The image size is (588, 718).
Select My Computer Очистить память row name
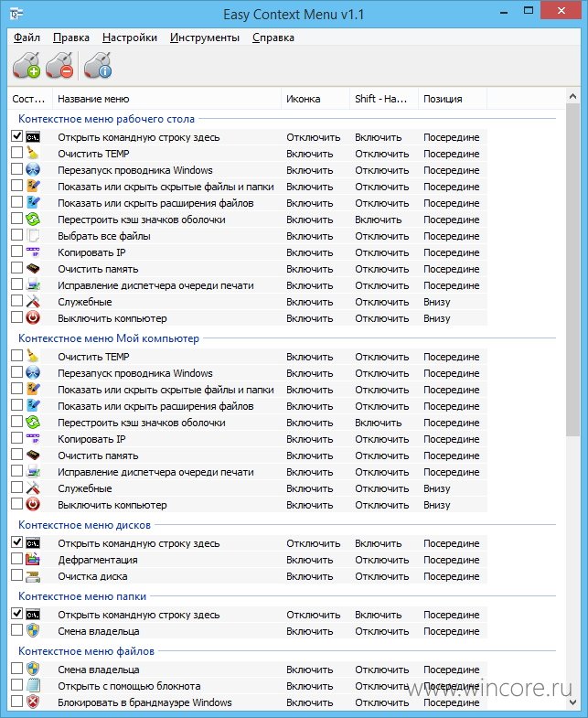pos(98,455)
